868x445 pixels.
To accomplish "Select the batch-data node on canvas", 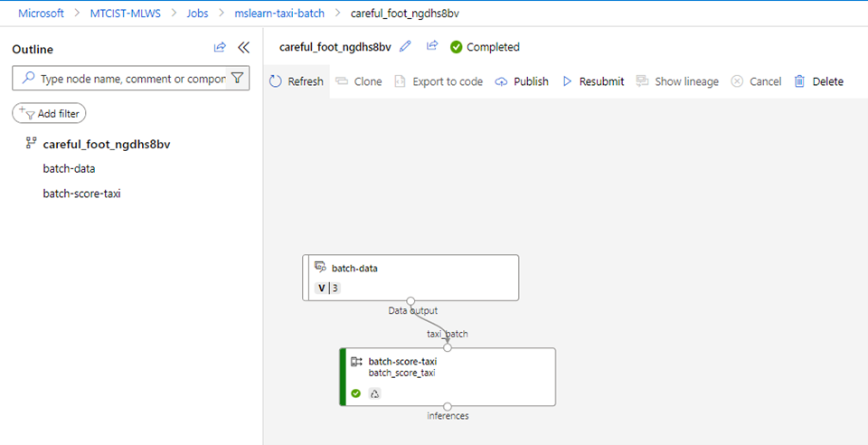I will (x=410, y=278).
